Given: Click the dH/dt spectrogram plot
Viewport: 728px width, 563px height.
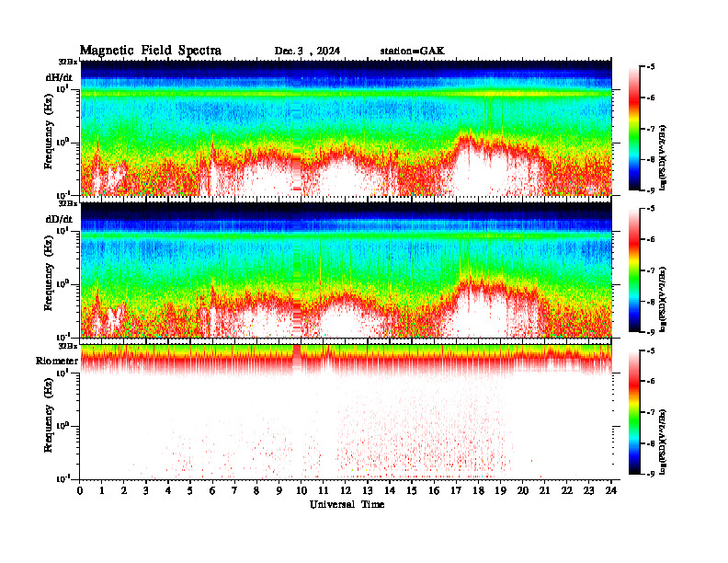Looking at the screenshot, I should [x=347, y=128].
